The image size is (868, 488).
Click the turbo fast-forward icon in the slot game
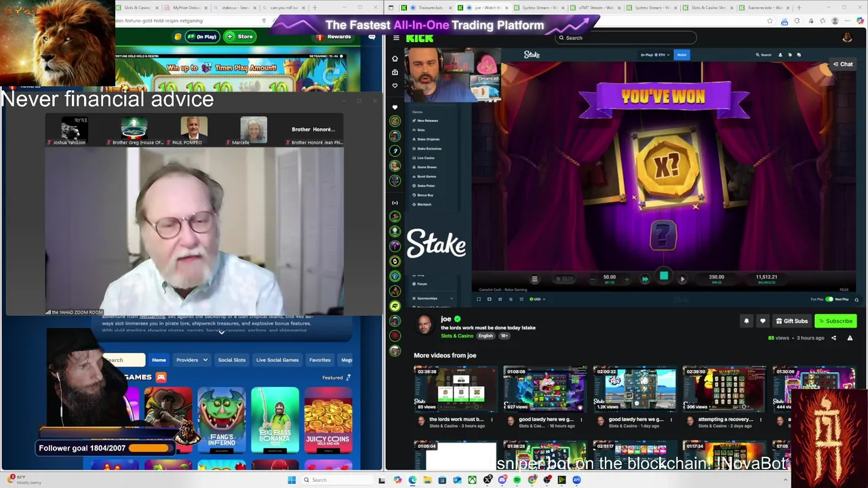point(645,279)
